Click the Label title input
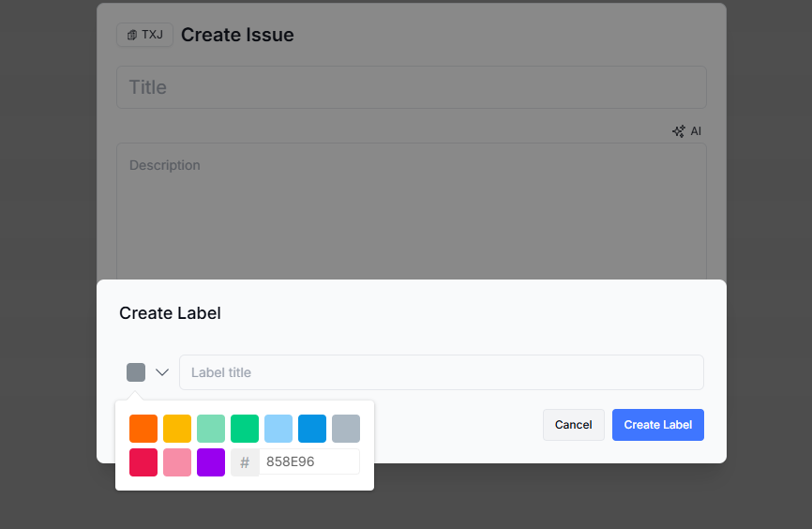This screenshot has width=812, height=529. click(442, 372)
